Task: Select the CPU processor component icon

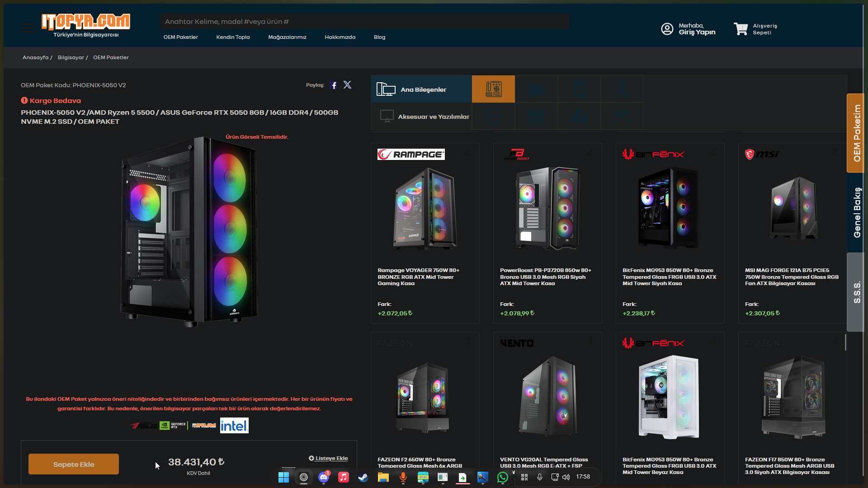Action: pyautogui.click(x=493, y=116)
